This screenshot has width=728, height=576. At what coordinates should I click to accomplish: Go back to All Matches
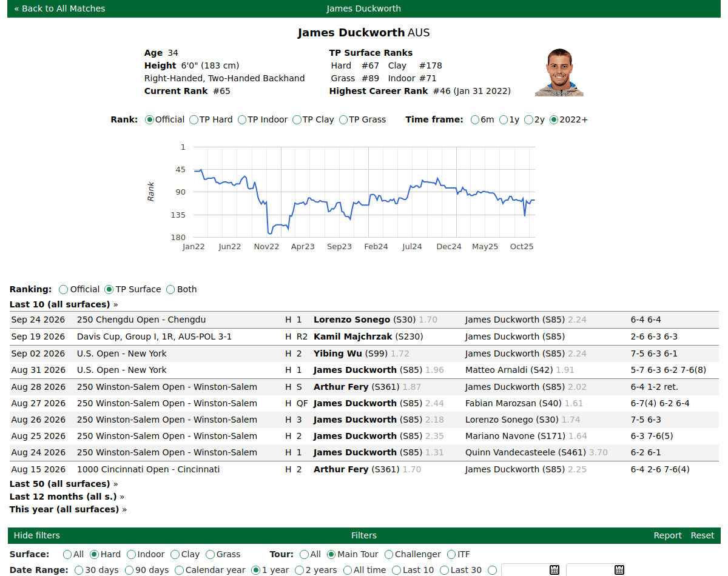click(59, 8)
